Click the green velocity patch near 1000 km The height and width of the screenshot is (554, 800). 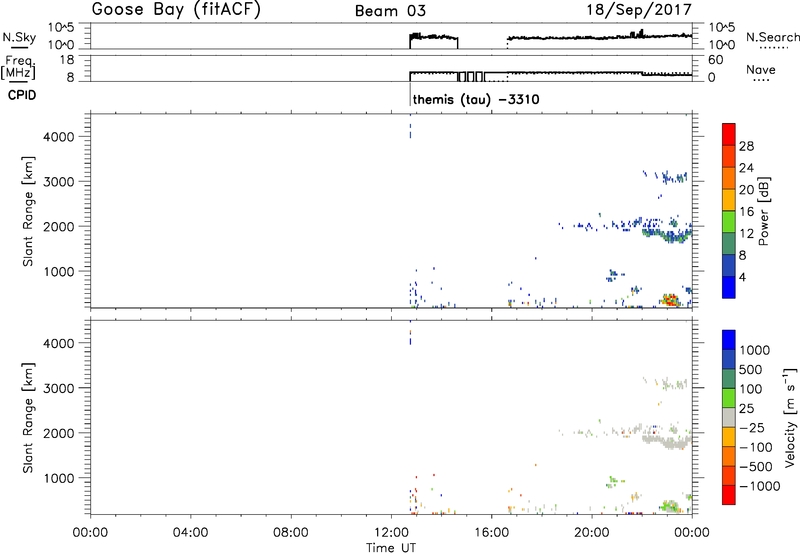point(615,481)
